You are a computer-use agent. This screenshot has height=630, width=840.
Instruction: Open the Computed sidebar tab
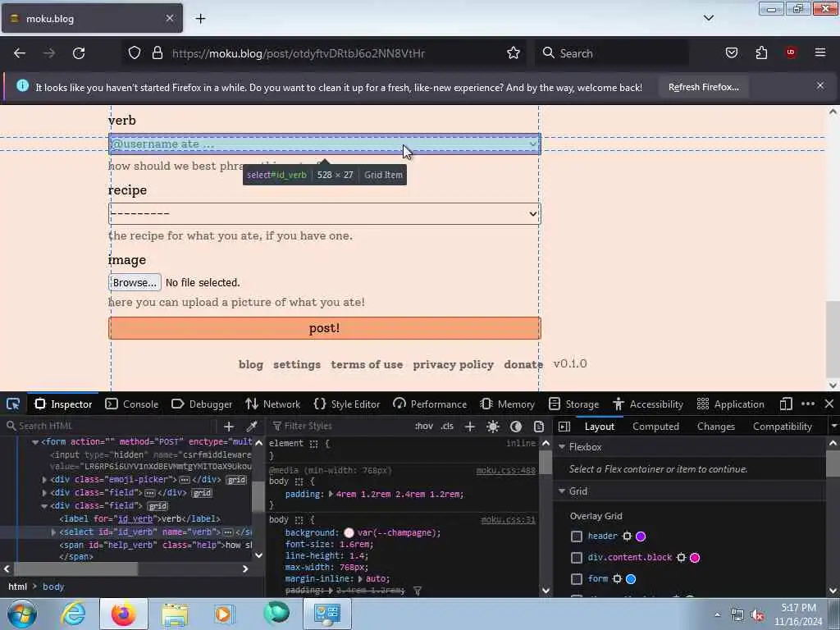pos(655,427)
